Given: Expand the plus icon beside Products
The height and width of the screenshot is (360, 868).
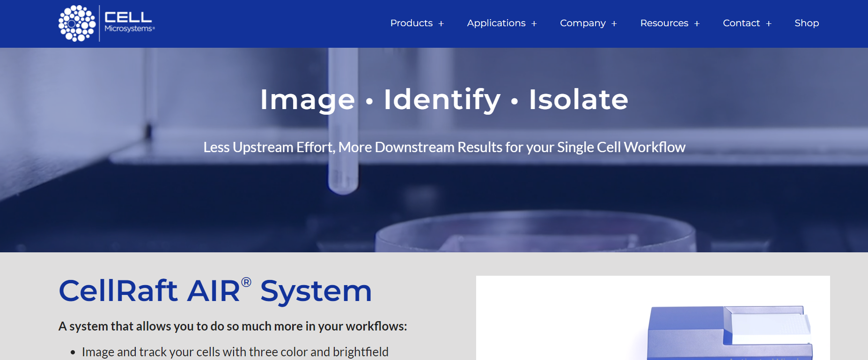Looking at the screenshot, I should (x=441, y=24).
